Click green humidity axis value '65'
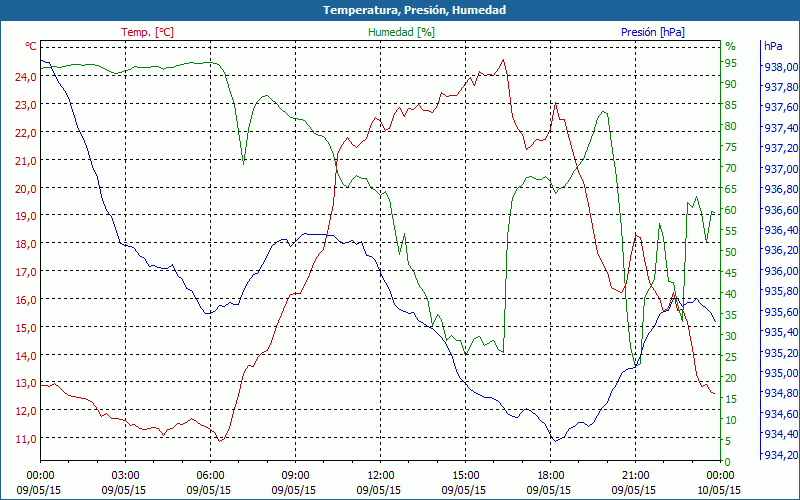Image resolution: width=800 pixels, height=500 pixels. pos(731,189)
